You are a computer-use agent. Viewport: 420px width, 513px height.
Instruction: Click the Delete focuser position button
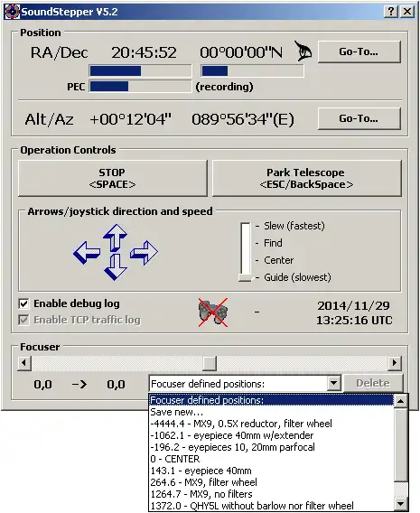click(x=373, y=383)
